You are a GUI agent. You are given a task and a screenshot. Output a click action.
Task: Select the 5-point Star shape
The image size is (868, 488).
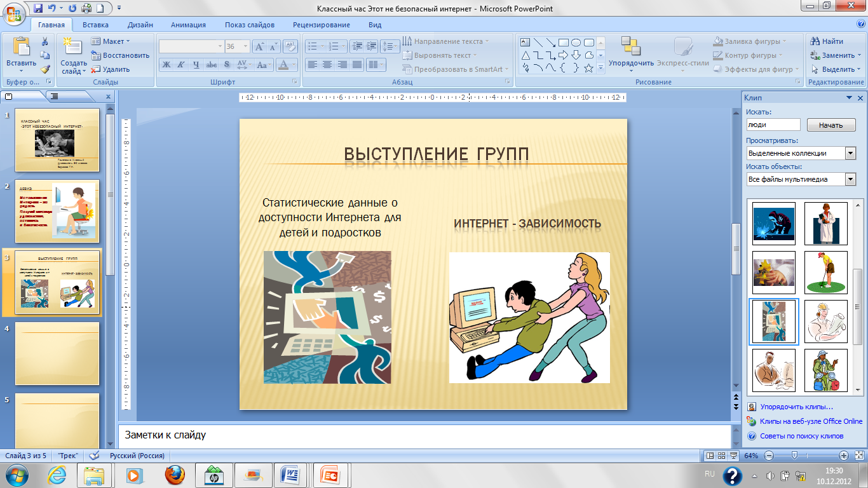(589, 67)
